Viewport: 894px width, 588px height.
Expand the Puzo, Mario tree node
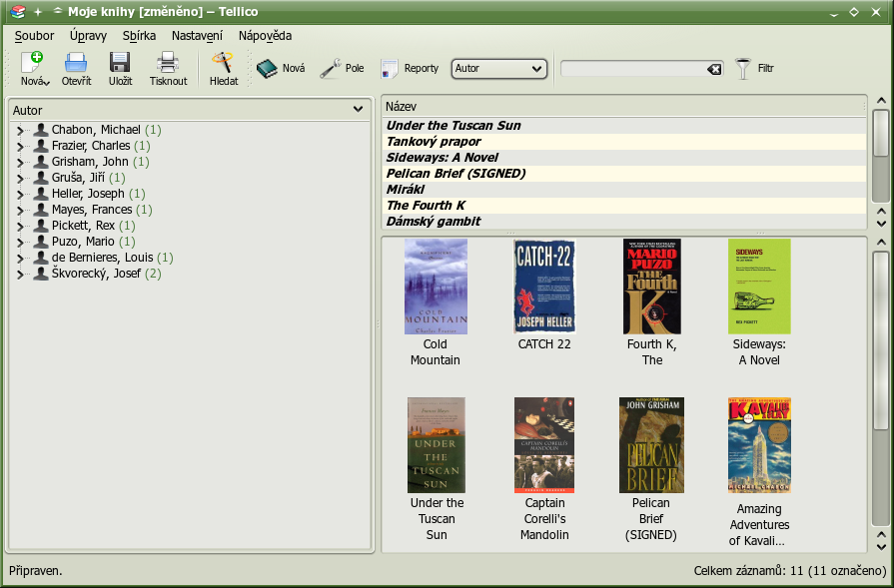(x=20, y=243)
